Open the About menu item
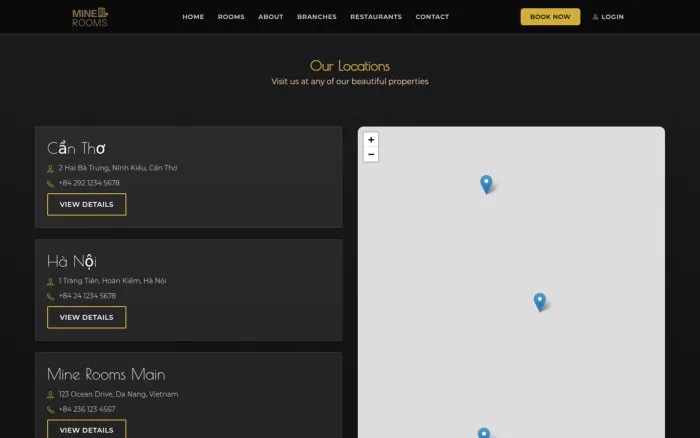This screenshot has height=438, width=700. 271,17
